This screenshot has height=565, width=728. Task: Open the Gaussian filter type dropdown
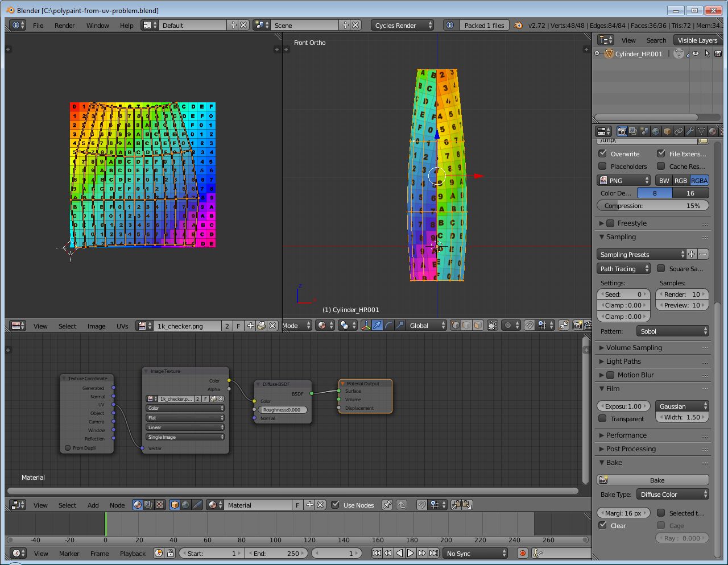tap(682, 406)
